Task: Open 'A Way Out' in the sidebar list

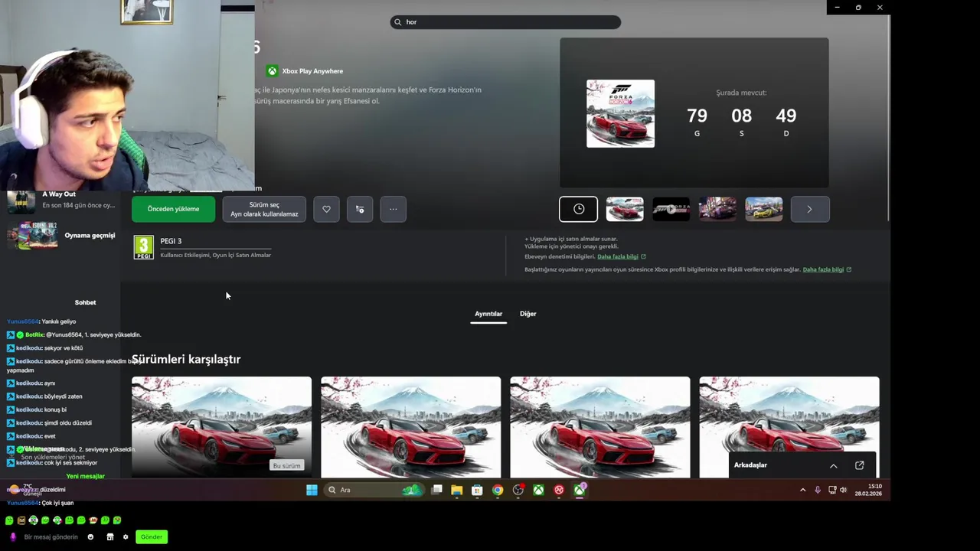Action: pyautogui.click(x=61, y=200)
